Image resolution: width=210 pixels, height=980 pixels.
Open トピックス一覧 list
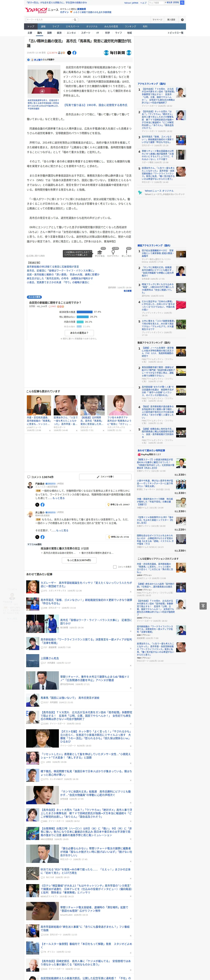(175, 33)
